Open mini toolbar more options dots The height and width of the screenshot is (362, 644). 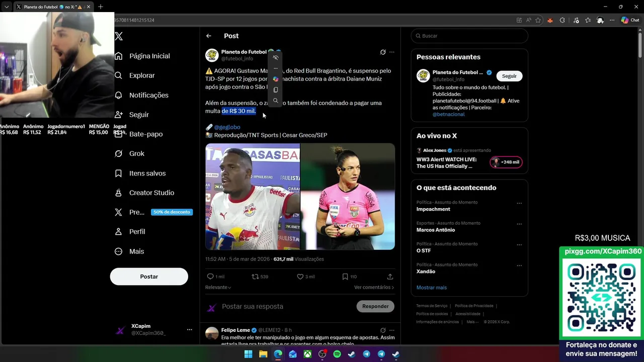tap(275, 68)
